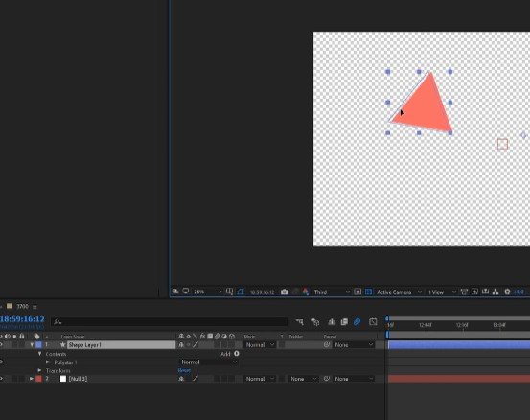Click the viewer's timeline icon

tap(485, 292)
